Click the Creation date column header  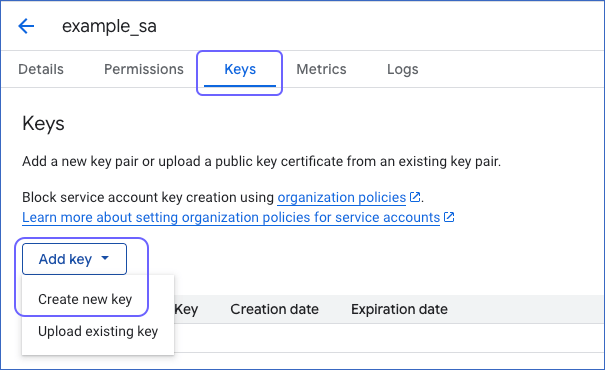click(x=274, y=309)
